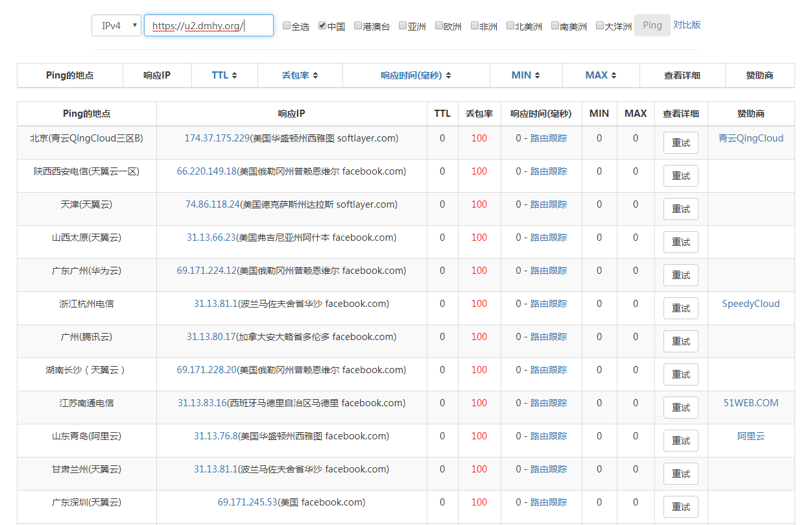Click the Ping button
This screenshot has width=812, height=525.
click(x=652, y=25)
